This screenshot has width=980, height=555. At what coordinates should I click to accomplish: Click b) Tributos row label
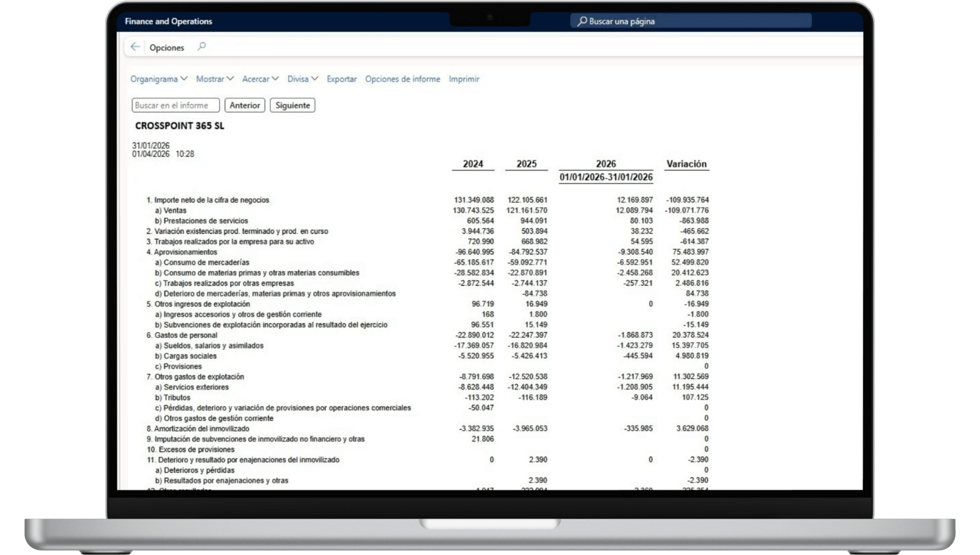coord(172,398)
